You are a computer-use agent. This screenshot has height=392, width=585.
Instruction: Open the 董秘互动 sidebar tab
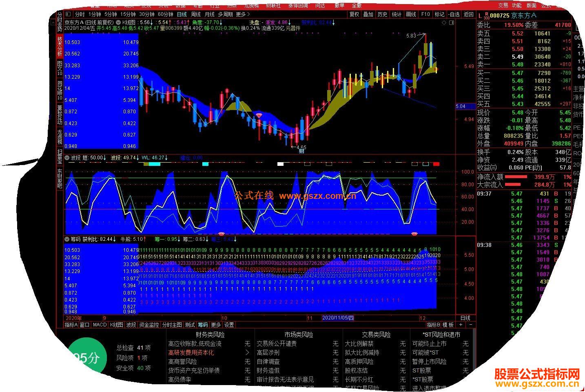pos(60,115)
